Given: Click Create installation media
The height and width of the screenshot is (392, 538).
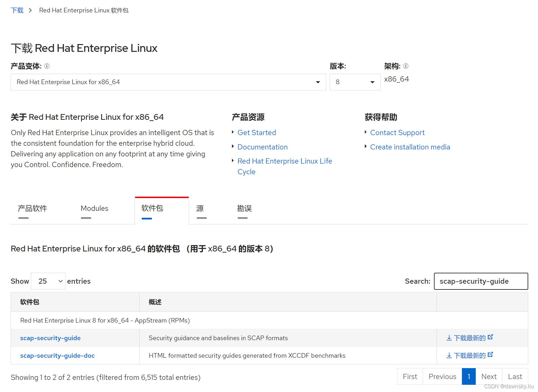Looking at the screenshot, I should (x=410, y=147).
